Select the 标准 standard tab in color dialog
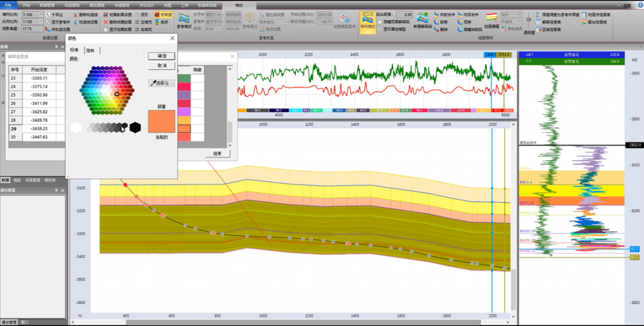This screenshot has height=326, width=644. (x=75, y=50)
